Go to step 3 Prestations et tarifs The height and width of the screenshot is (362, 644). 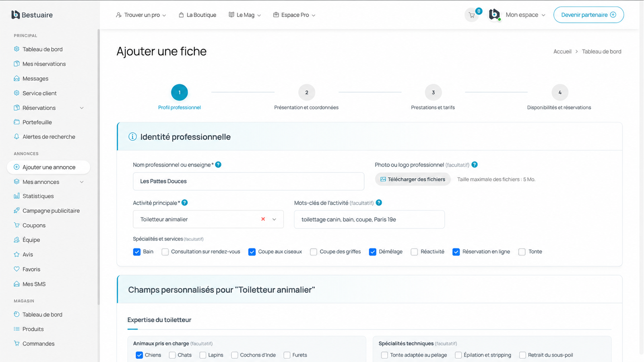433,93
